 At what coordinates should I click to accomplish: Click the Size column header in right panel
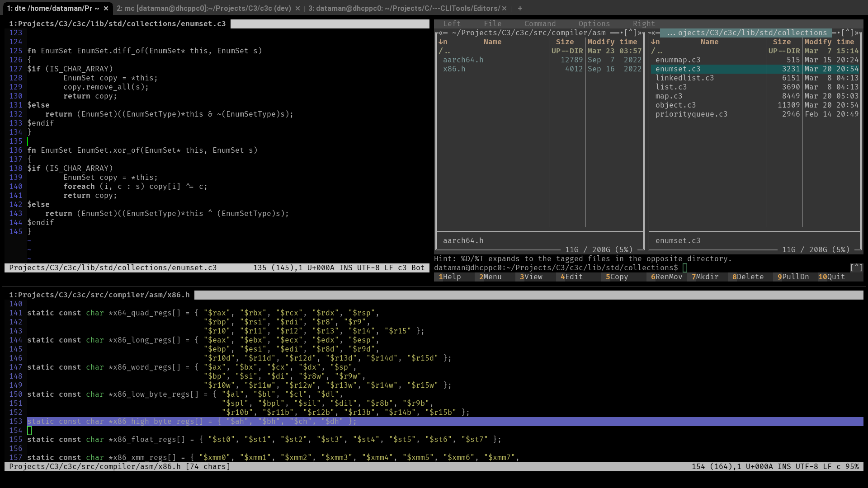[782, 42]
